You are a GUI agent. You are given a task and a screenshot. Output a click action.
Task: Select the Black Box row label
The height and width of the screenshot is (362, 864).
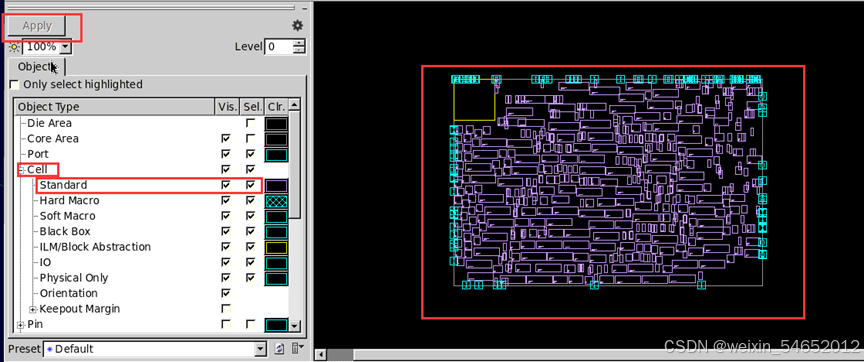click(x=65, y=231)
